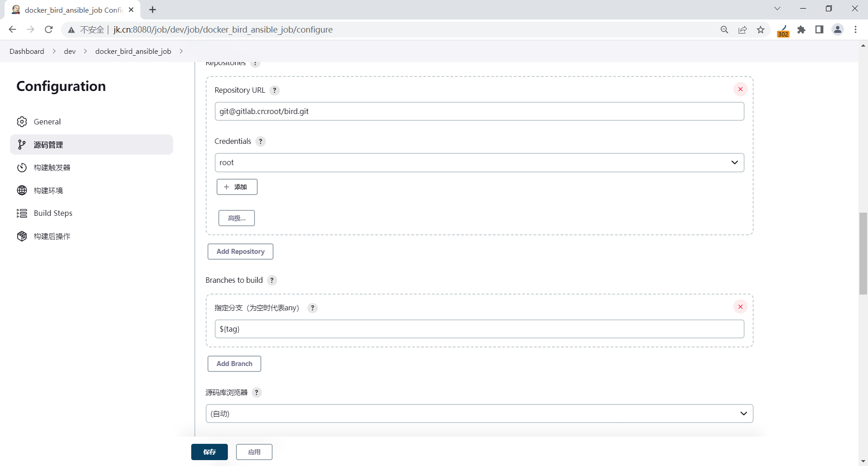The width and height of the screenshot is (868, 466).
Task: Click the Add Repository button
Action: coord(241,252)
